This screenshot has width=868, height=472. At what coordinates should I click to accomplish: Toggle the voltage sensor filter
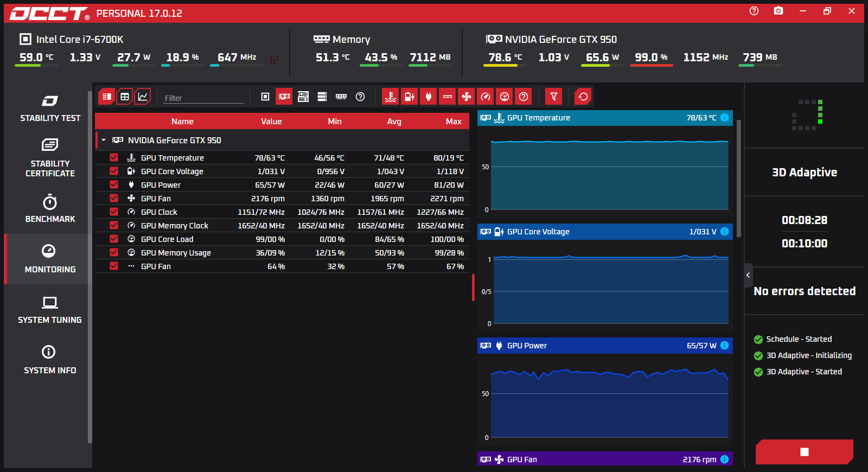click(410, 97)
